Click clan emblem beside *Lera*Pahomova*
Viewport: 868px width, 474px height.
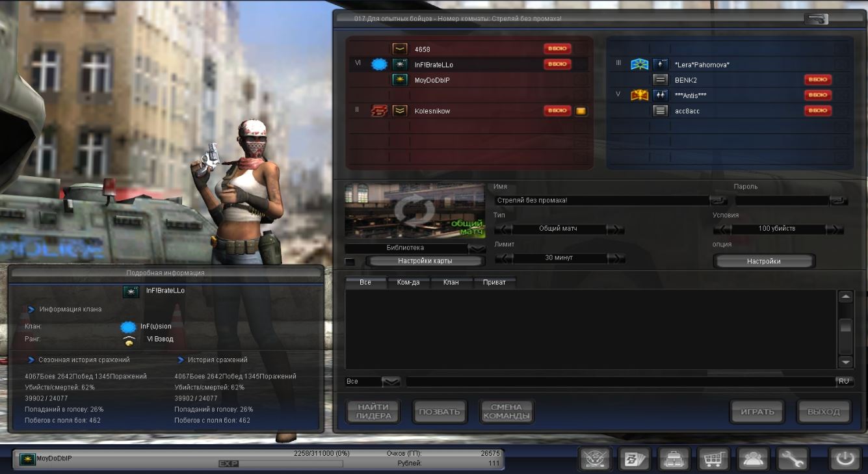point(640,64)
